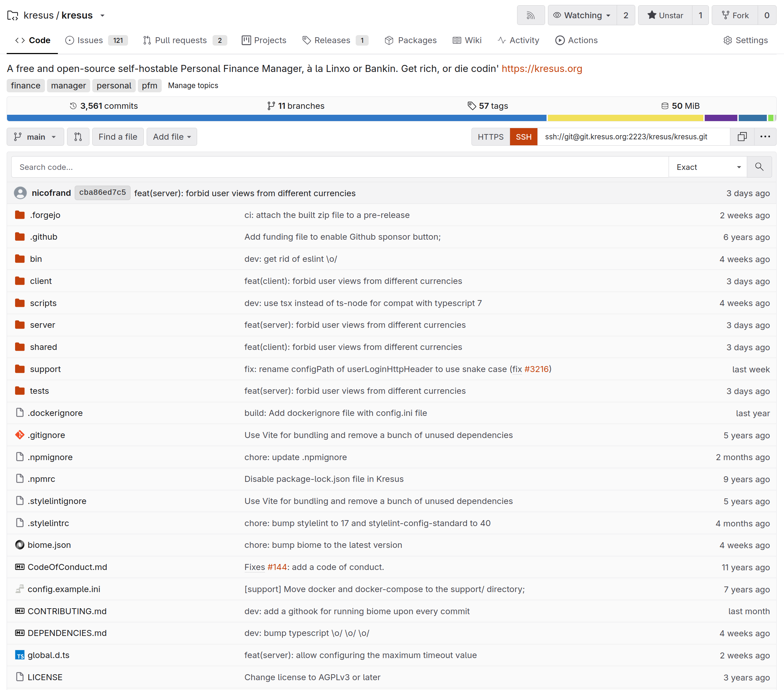Viewport: 784px width, 690px height.
Task: Open issue #3216 link in support row
Action: point(537,369)
